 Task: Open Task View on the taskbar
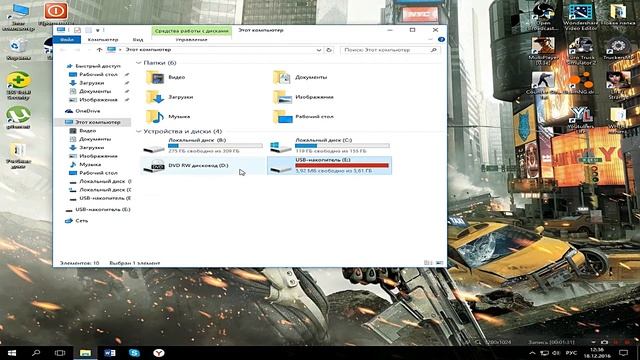click(60, 353)
